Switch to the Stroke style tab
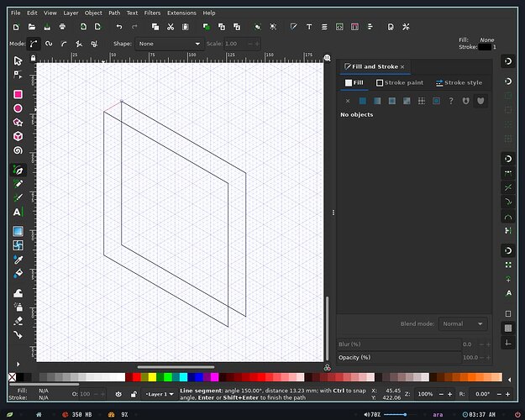Image resolution: width=525 pixels, height=420 pixels. [x=459, y=82]
